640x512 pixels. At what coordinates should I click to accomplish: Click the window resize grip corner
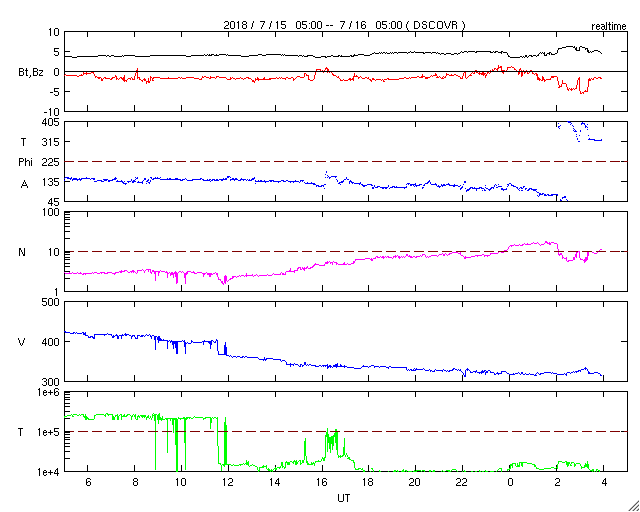tap(634, 506)
